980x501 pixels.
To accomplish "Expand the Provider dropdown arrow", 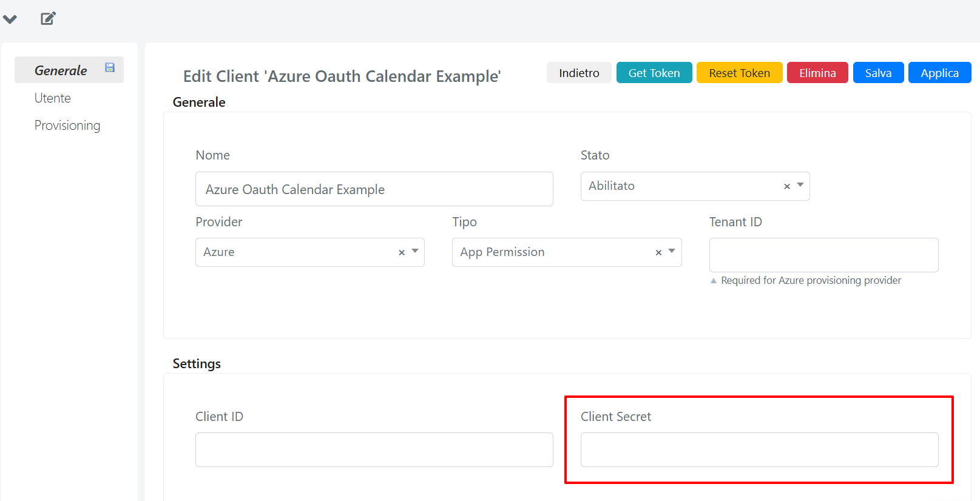I will click(x=415, y=251).
